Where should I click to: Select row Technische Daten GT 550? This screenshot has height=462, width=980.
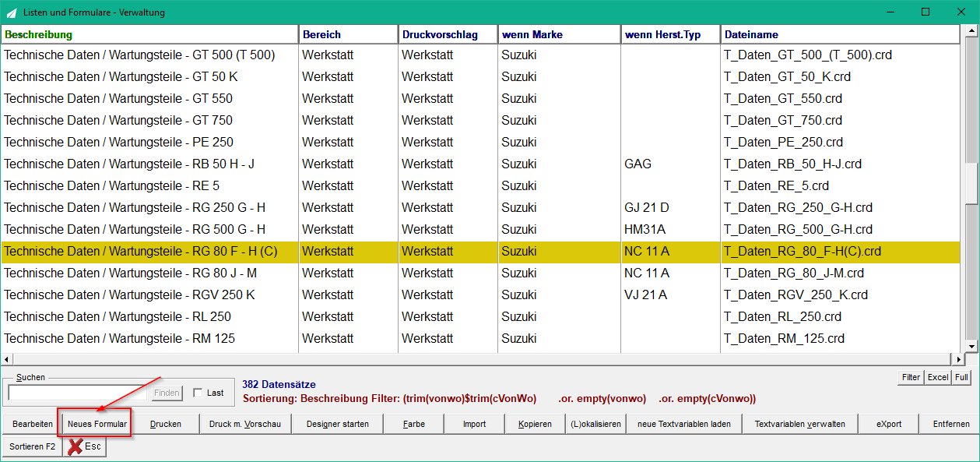pos(480,98)
